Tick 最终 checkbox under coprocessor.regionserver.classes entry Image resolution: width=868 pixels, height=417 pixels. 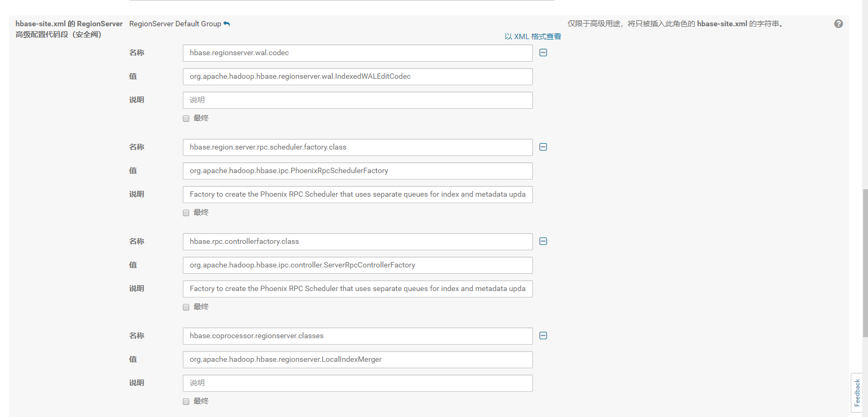[186, 401]
